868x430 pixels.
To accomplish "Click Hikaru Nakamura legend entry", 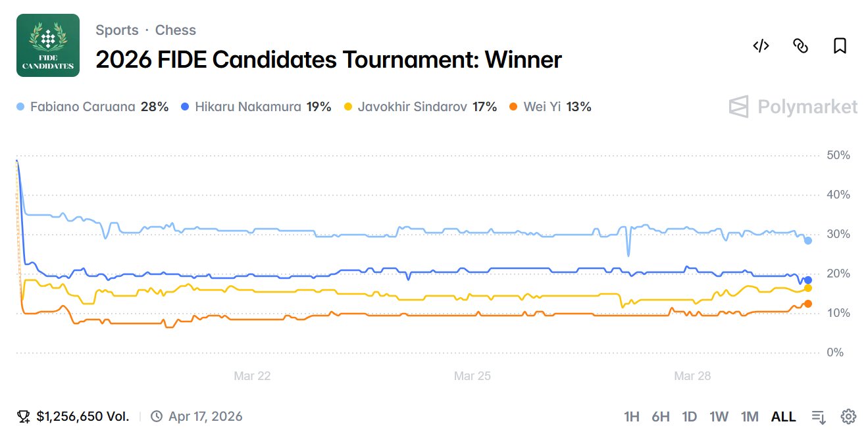I will (x=248, y=107).
